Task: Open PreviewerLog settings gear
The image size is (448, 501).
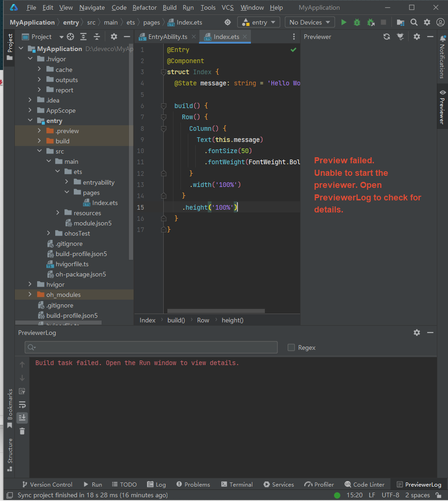Action: (x=416, y=333)
